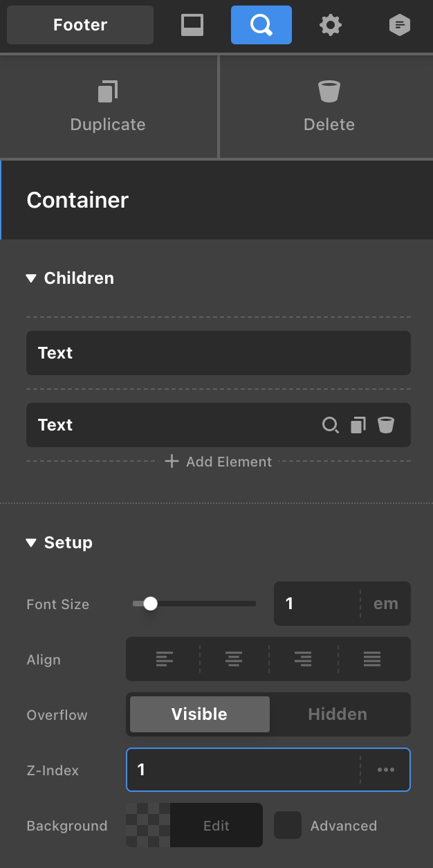Set Overflow to Hidden

338,714
